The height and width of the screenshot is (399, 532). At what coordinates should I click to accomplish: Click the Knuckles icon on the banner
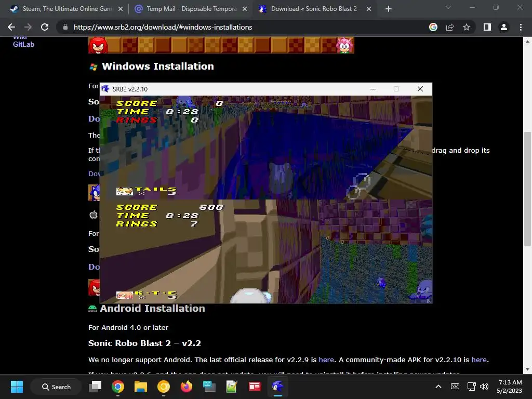(98, 45)
